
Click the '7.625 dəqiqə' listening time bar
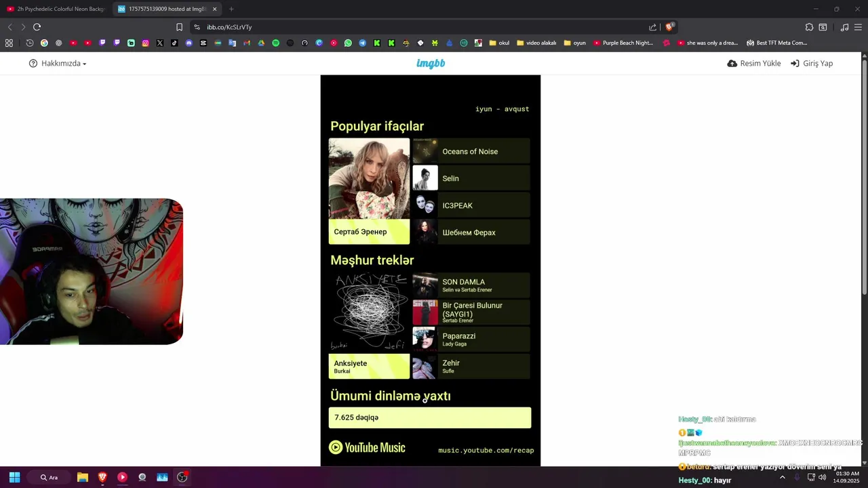coord(430,418)
